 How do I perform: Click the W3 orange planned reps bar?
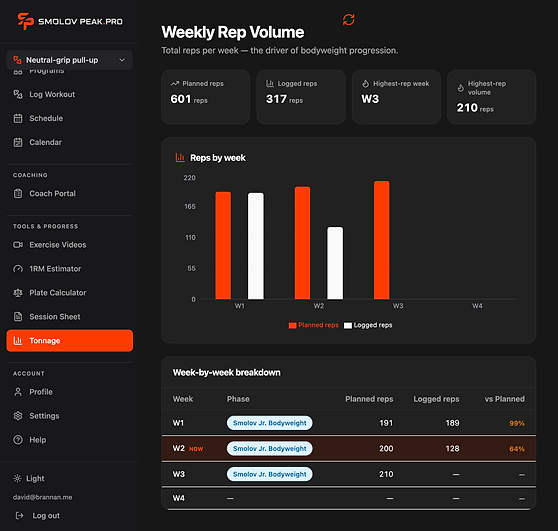tap(381, 240)
